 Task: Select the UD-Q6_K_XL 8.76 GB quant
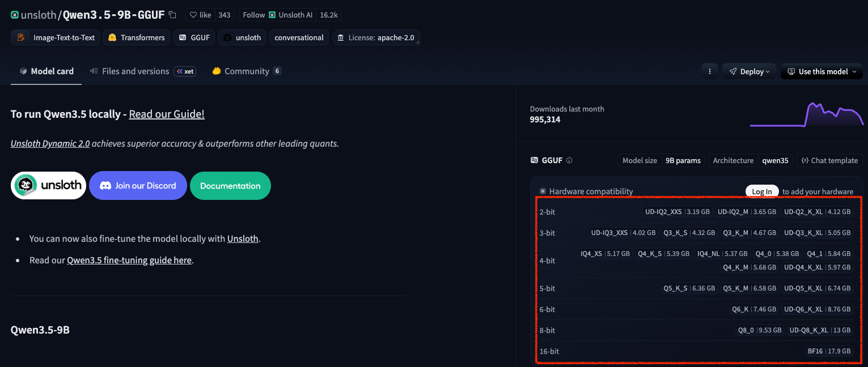tap(817, 309)
